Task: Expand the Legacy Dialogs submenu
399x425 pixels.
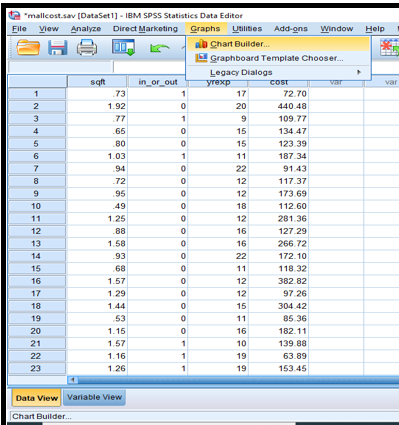Action: (278, 72)
